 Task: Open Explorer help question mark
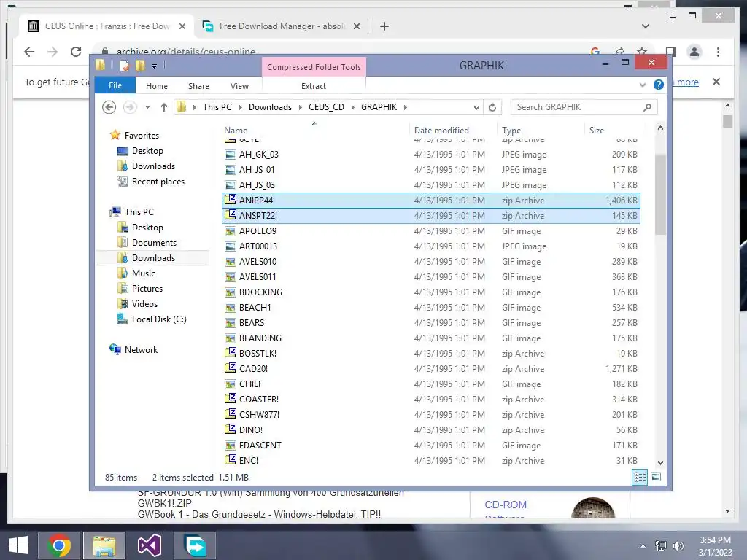pyautogui.click(x=659, y=85)
